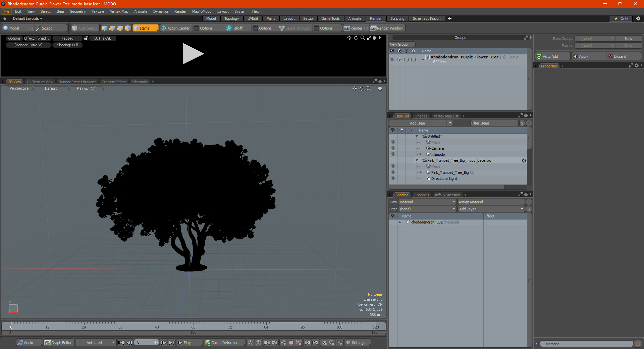Open Images tab in item panel
Image resolution: width=644 pixels, height=349 pixels.
(421, 116)
